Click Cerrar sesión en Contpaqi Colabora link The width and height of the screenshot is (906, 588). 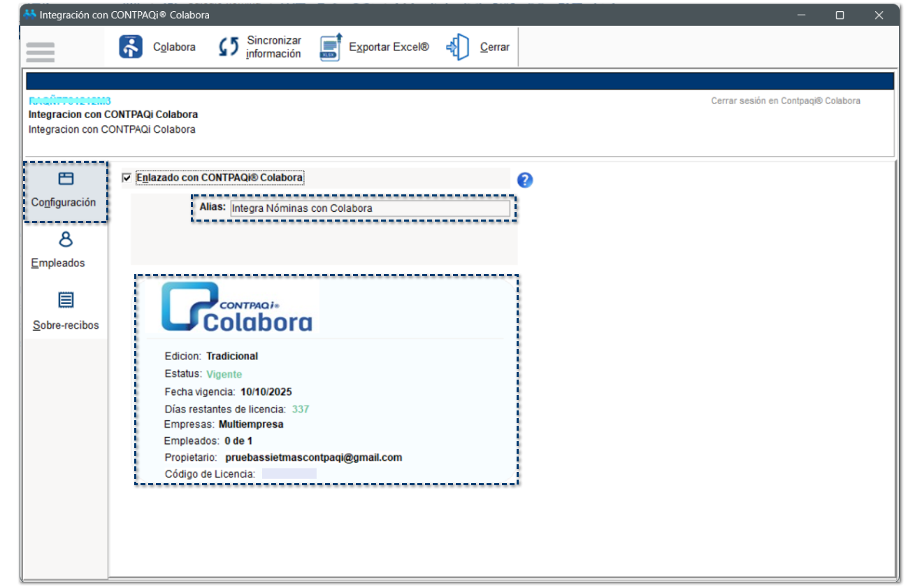click(x=785, y=101)
